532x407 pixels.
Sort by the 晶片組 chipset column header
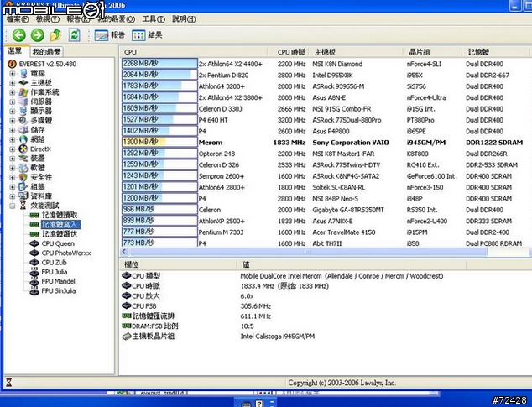(433, 52)
